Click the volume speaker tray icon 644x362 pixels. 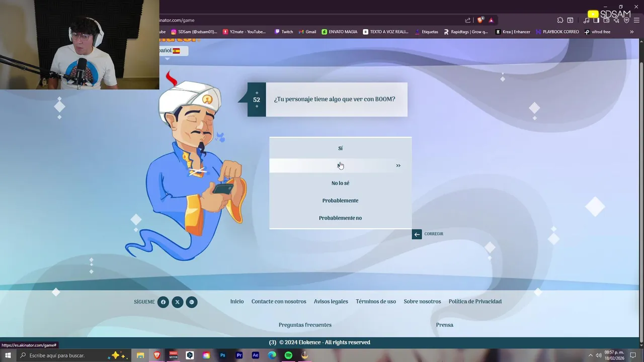click(x=599, y=355)
